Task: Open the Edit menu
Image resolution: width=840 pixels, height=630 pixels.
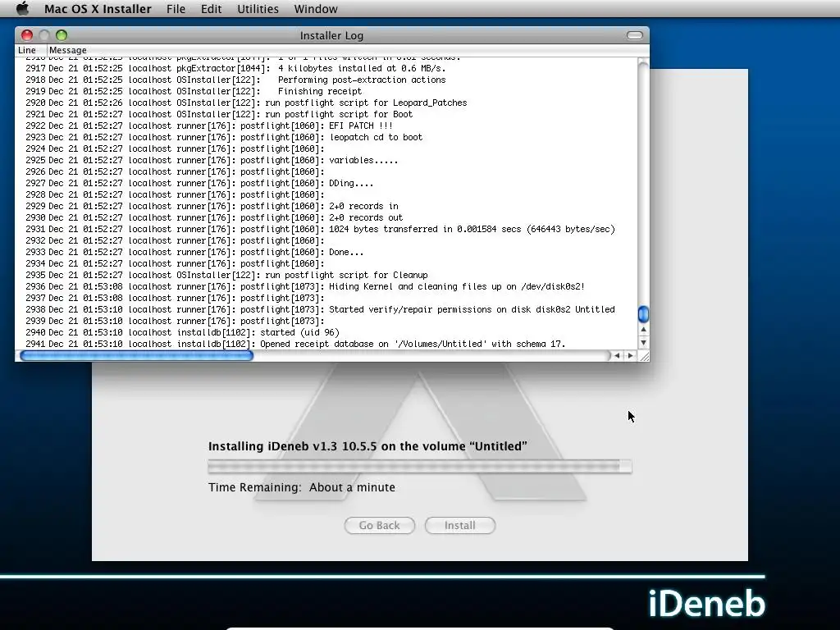Action: (x=211, y=9)
